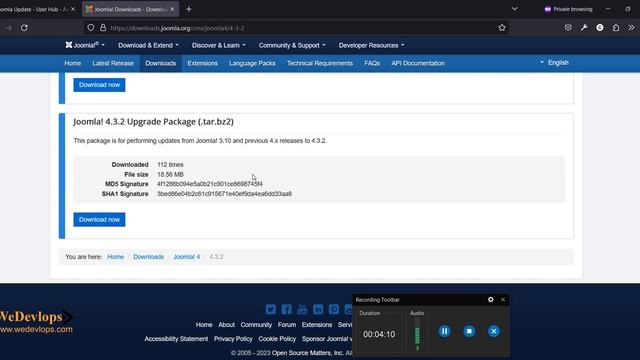The height and width of the screenshot is (360, 640).
Task: Open the Pocket save icon in toolbar
Action: [x=568, y=28]
